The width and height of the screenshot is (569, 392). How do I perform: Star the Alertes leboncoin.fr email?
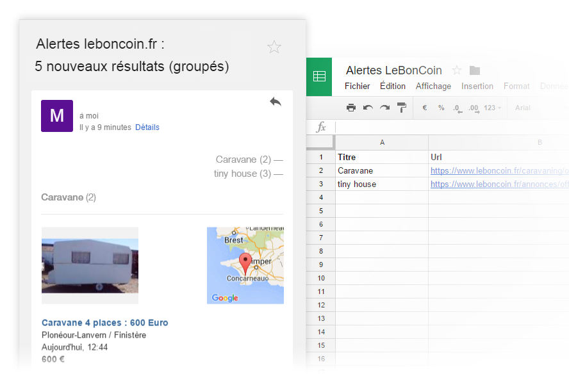tap(274, 47)
